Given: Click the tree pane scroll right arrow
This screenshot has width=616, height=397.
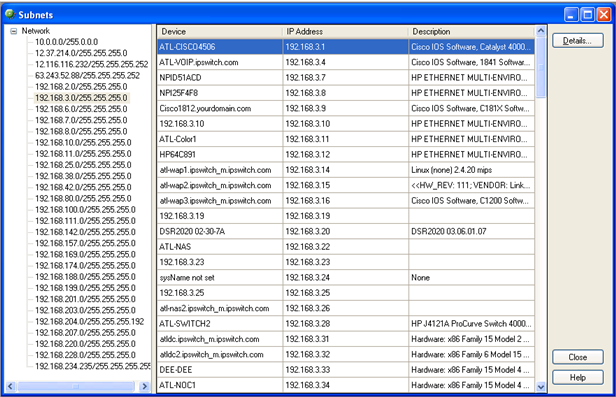Looking at the screenshot, I should (145, 386).
